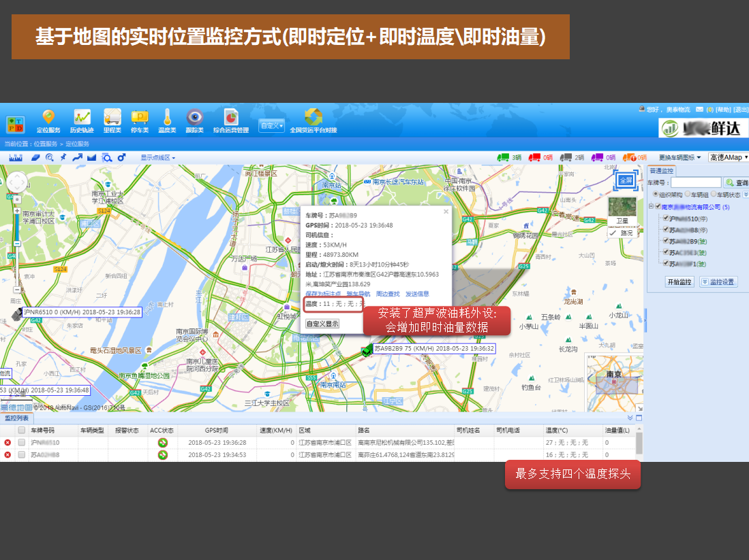Open the 历史轨迹 history track module
This screenshot has height=560, width=749.
(82, 121)
